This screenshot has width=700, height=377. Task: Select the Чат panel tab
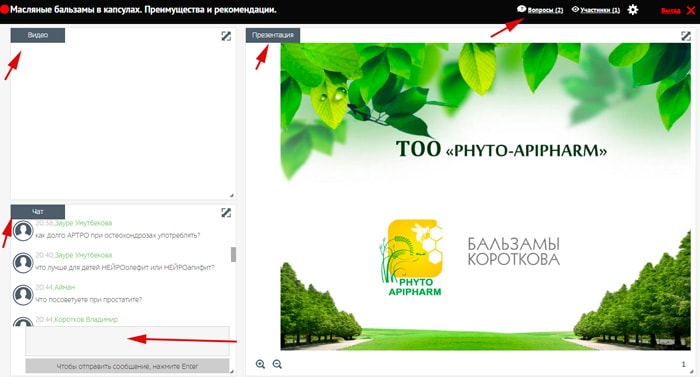click(x=38, y=212)
